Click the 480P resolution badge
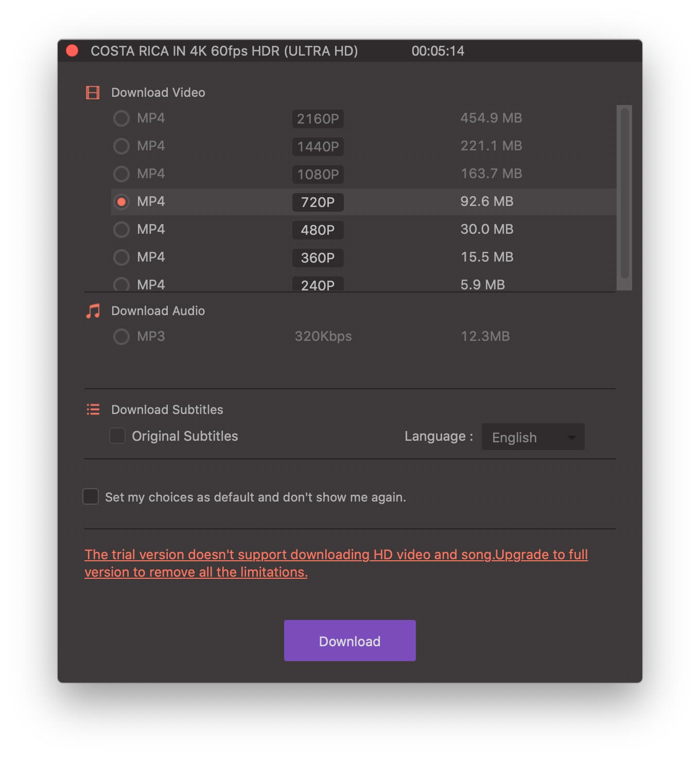 (x=318, y=230)
